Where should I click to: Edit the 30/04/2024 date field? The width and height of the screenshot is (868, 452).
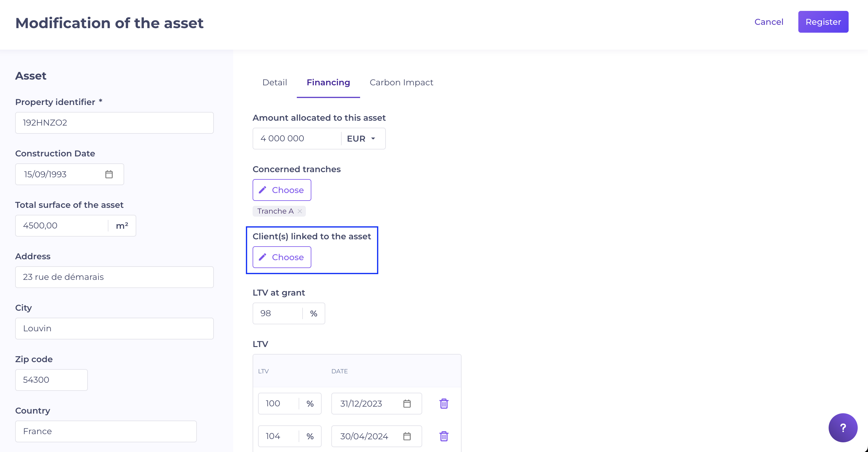376,436
